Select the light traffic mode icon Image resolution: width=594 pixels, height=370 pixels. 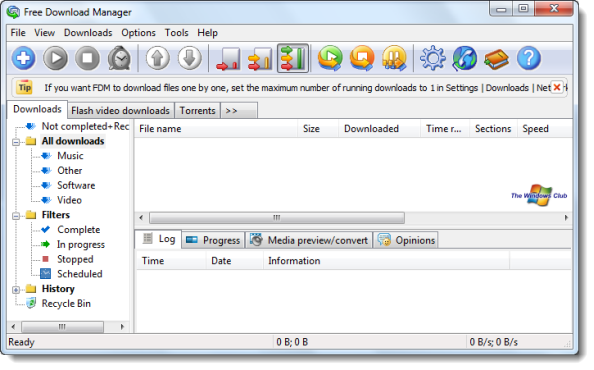228,59
